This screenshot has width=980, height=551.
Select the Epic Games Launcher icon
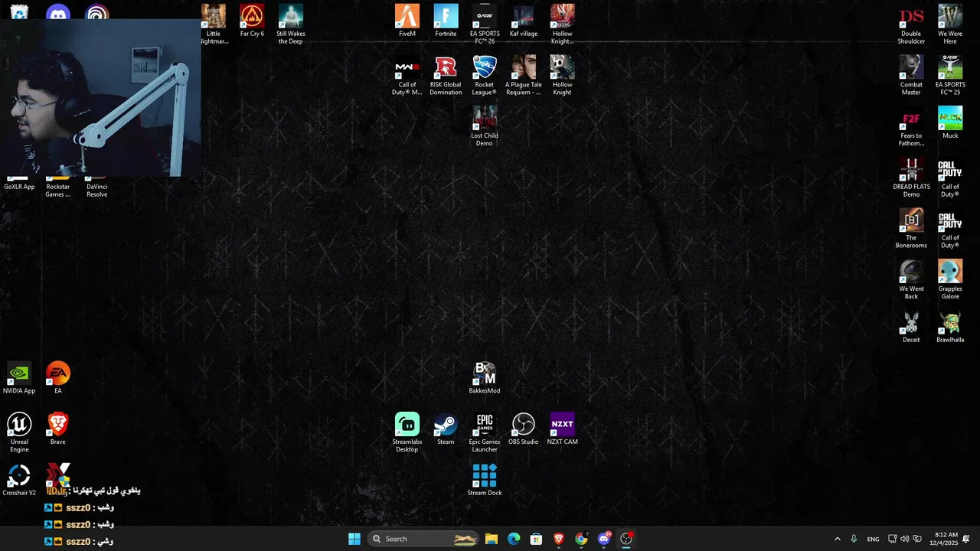tap(485, 432)
